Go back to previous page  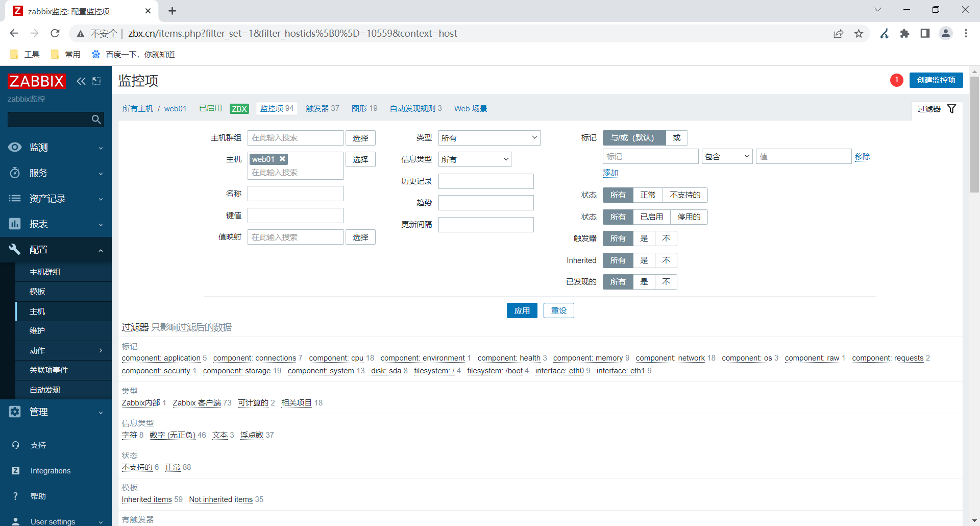pyautogui.click(x=14, y=34)
